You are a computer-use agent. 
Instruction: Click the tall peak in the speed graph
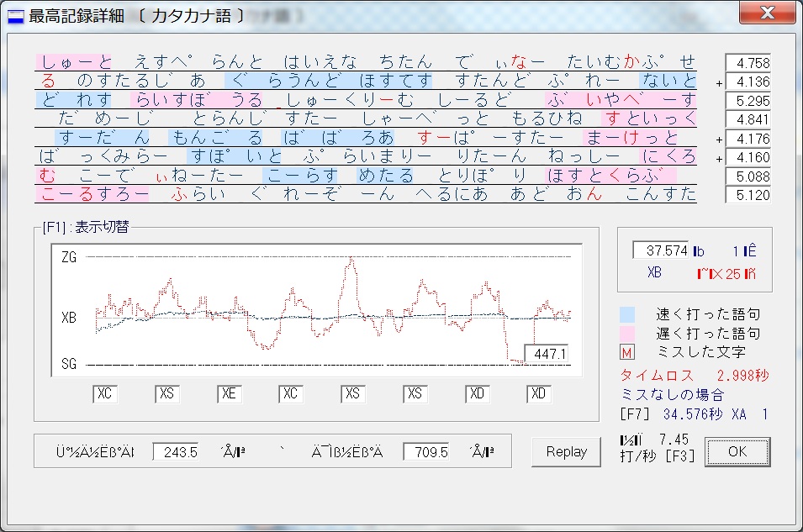click(x=351, y=262)
